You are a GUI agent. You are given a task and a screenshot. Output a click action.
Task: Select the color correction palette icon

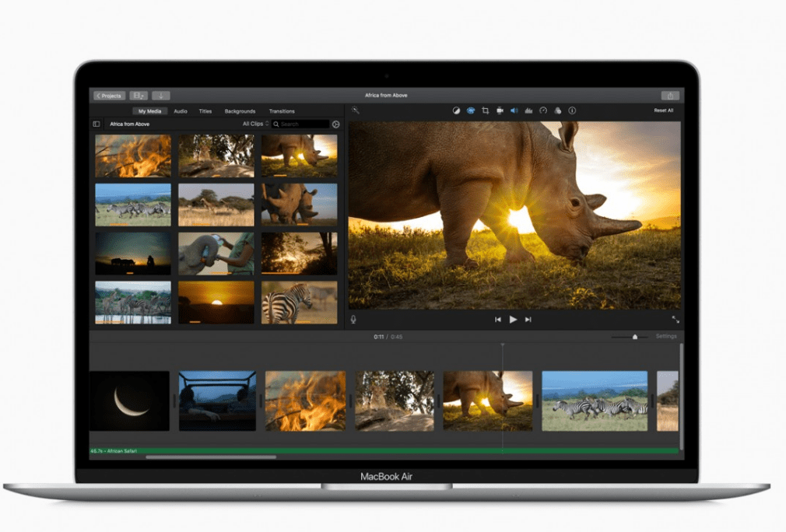coord(471,110)
